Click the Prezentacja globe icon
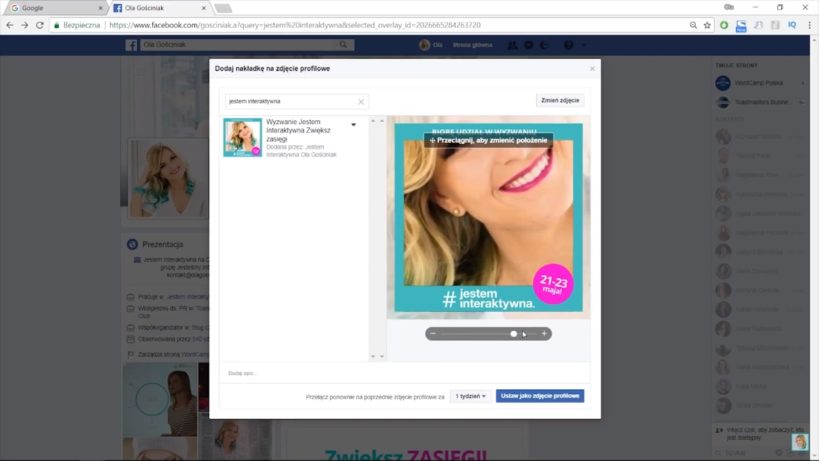The width and height of the screenshot is (819, 461). (x=132, y=244)
